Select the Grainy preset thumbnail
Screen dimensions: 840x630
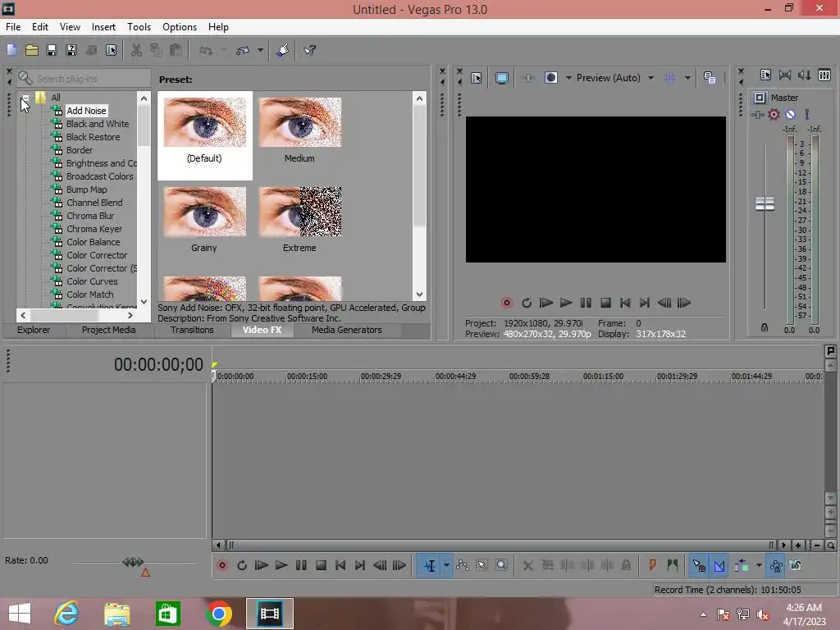(x=204, y=212)
